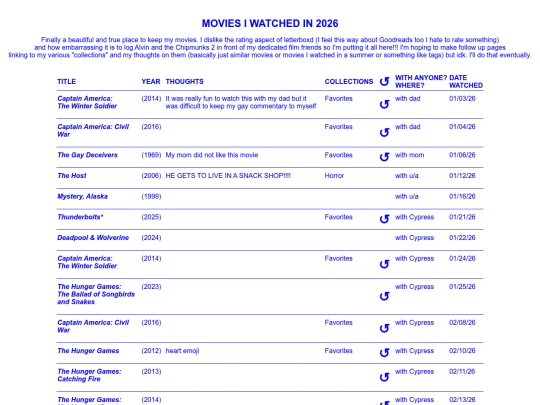Click 'with mom' in The Gay Deceivers row
This screenshot has width=540, height=405.
[x=409, y=155]
